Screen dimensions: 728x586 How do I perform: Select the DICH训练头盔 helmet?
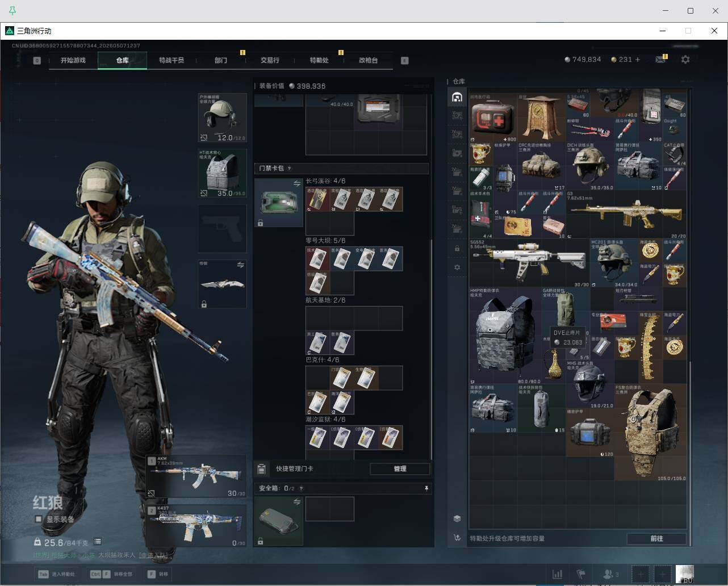pos(591,166)
